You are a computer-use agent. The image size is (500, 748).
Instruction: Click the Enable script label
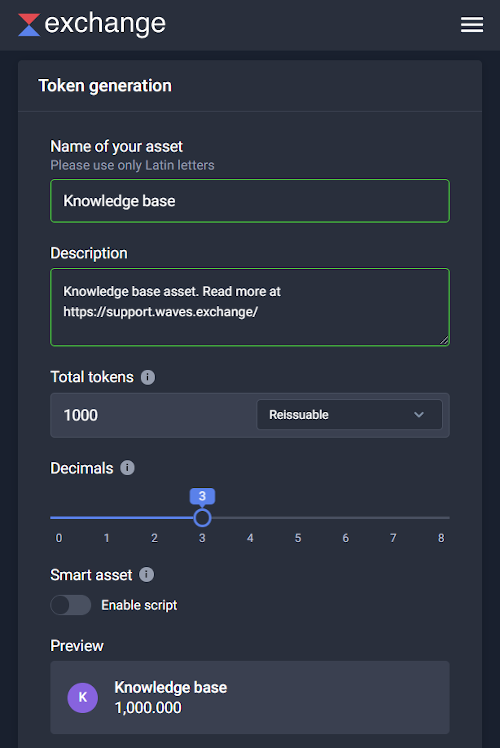(139, 605)
